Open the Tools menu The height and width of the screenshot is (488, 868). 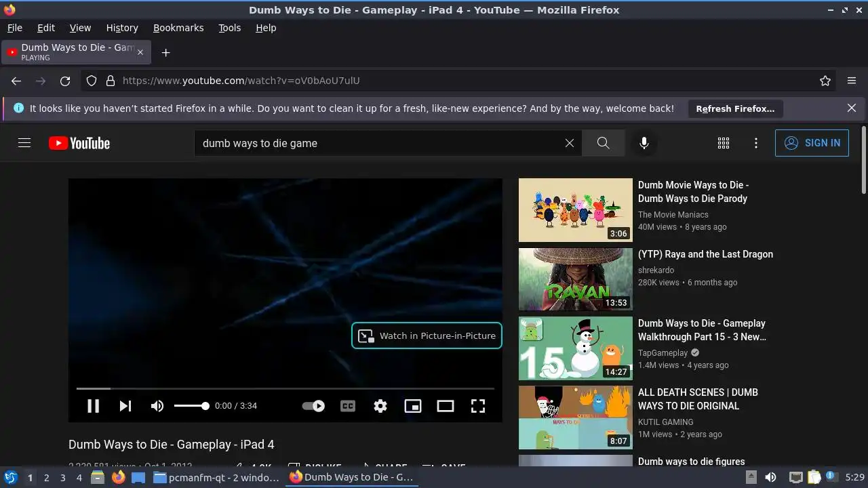230,28
